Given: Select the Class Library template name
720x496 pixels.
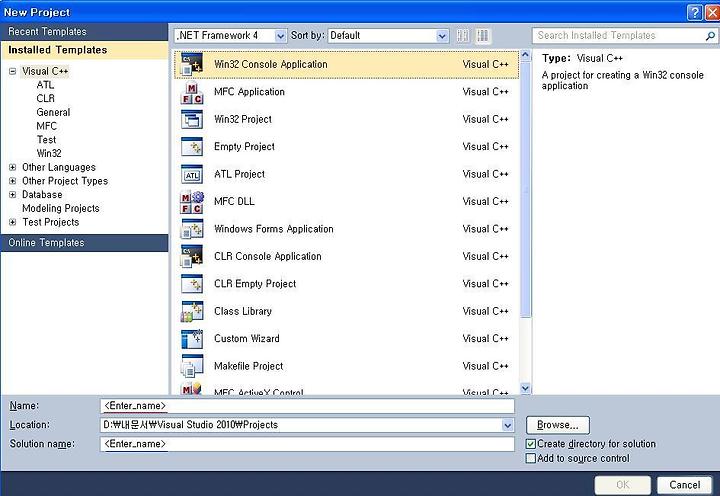Looking at the screenshot, I should (243, 311).
